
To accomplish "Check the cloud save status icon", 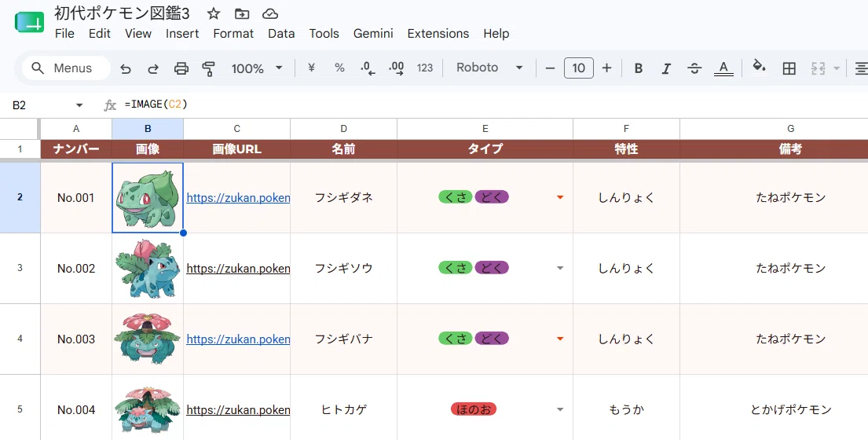I will click(270, 14).
